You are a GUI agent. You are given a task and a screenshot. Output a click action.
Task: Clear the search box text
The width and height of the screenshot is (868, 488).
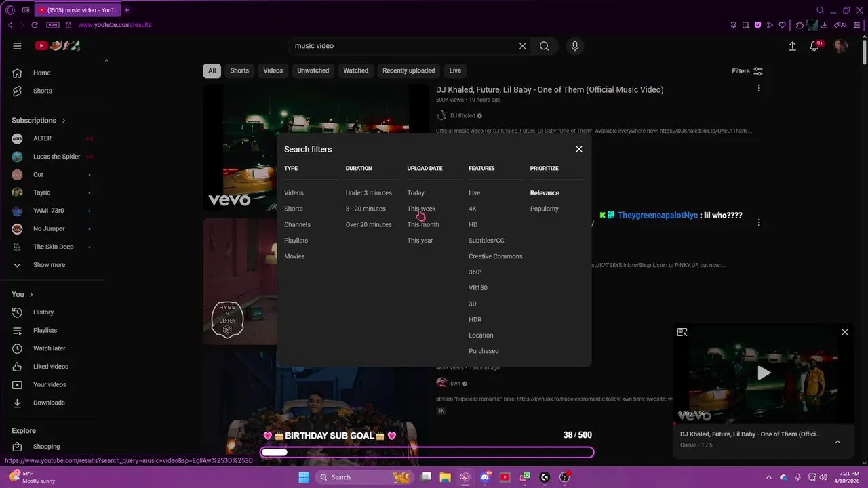(x=522, y=46)
